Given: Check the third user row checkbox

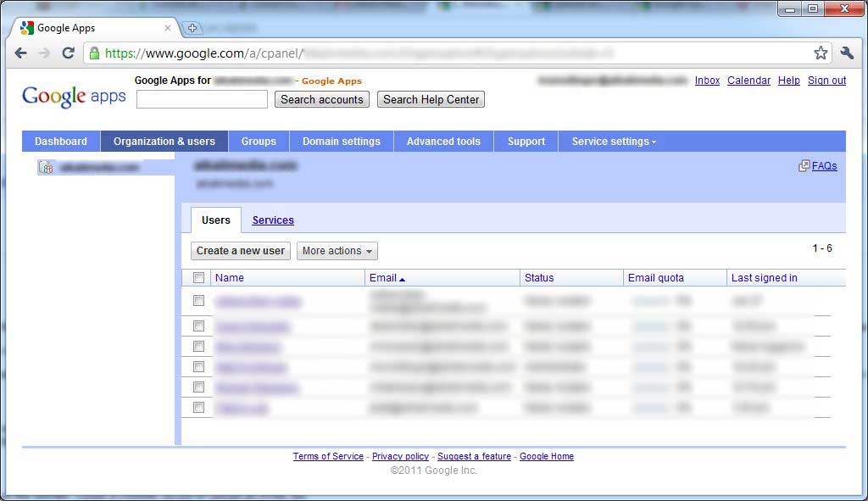Looking at the screenshot, I should [x=198, y=347].
